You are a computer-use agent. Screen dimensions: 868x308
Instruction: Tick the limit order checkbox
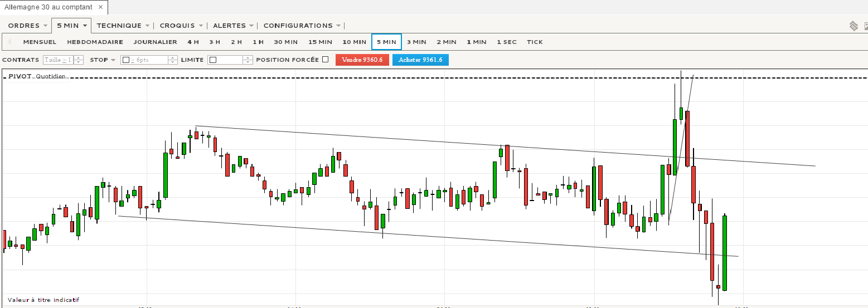point(213,60)
